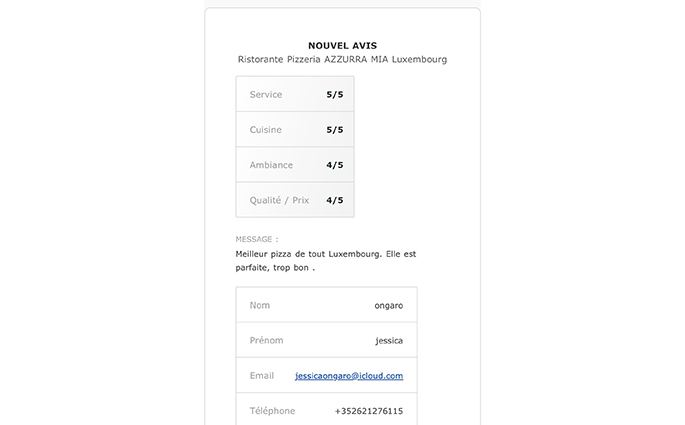Screen dimensions: 685x425
Task: Select the Cuisine rating row label
Action: coord(266,130)
